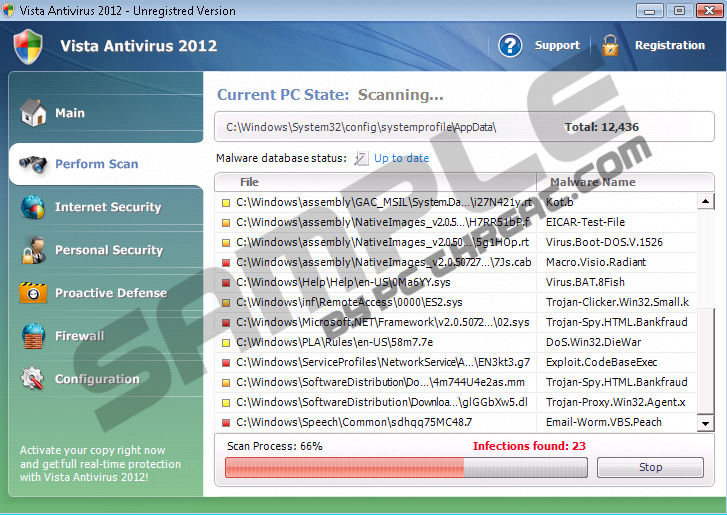
Task: Click the Exploit.CodeBaseExec malware name
Action: (x=601, y=362)
